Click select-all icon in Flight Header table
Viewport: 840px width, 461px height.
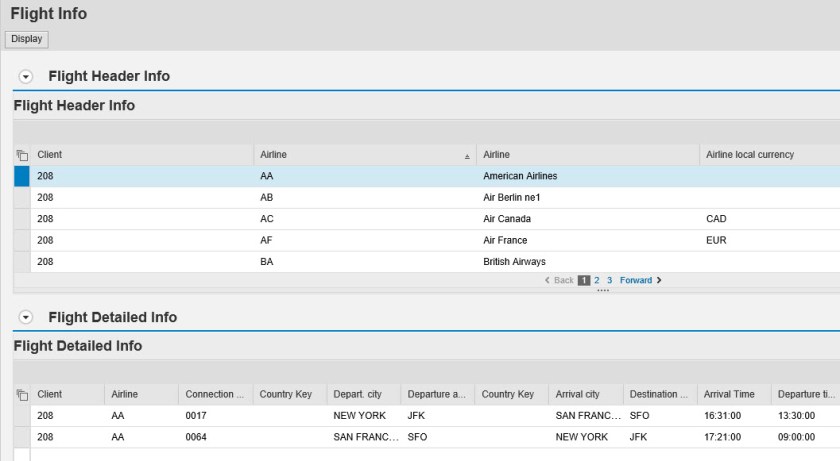pyautogui.click(x=22, y=155)
